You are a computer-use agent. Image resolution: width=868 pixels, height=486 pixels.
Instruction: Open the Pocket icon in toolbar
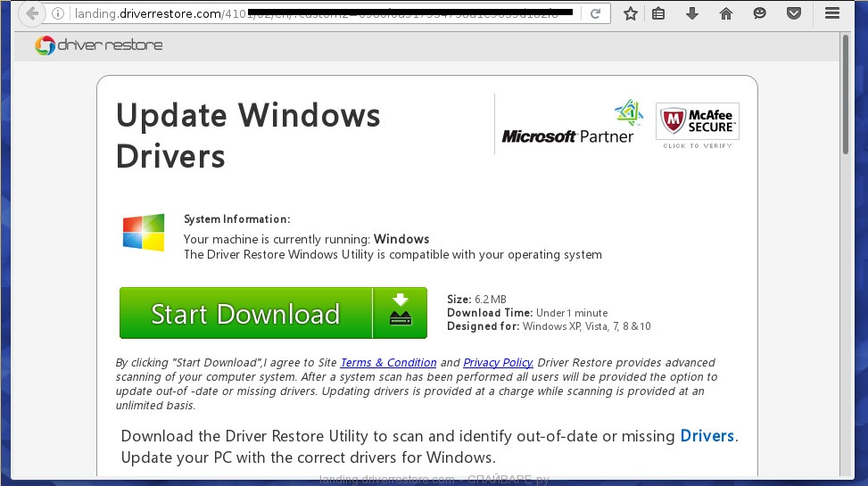coord(793,13)
